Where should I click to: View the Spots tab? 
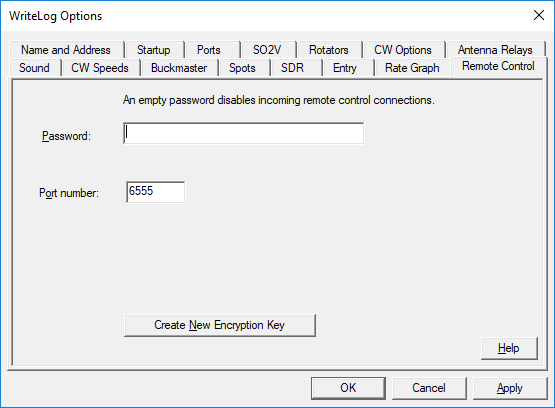(x=242, y=68)
